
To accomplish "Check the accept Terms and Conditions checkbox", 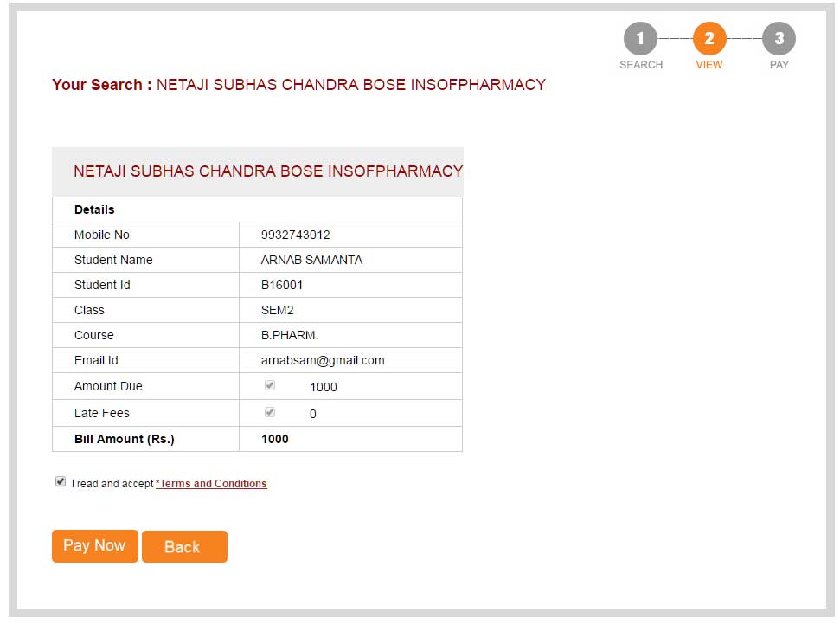I will pos(61,481).
